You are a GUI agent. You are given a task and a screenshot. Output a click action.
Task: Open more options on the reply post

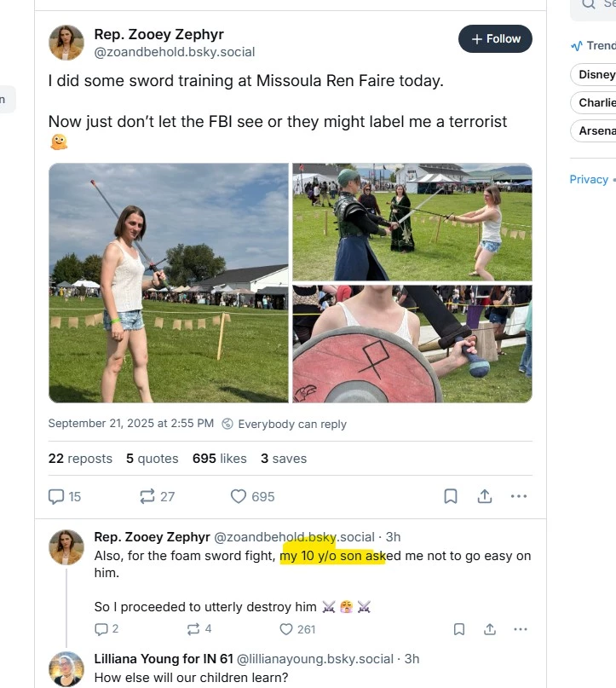click(520, 629)
